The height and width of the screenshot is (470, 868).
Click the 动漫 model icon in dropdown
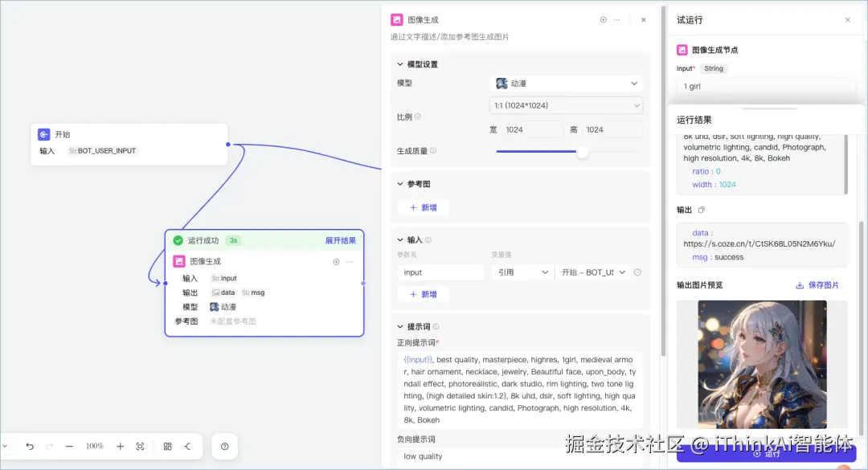pyautogui.click(x=502, y=83)
